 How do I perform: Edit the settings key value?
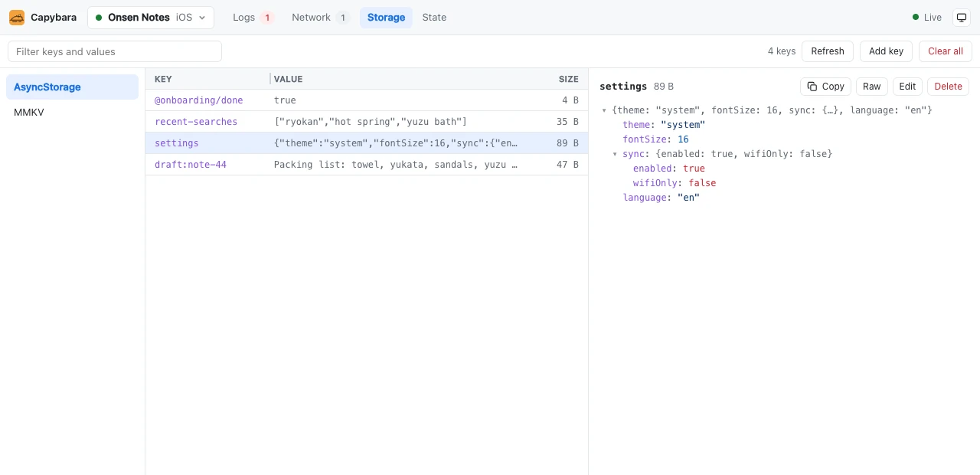(907, 87)
